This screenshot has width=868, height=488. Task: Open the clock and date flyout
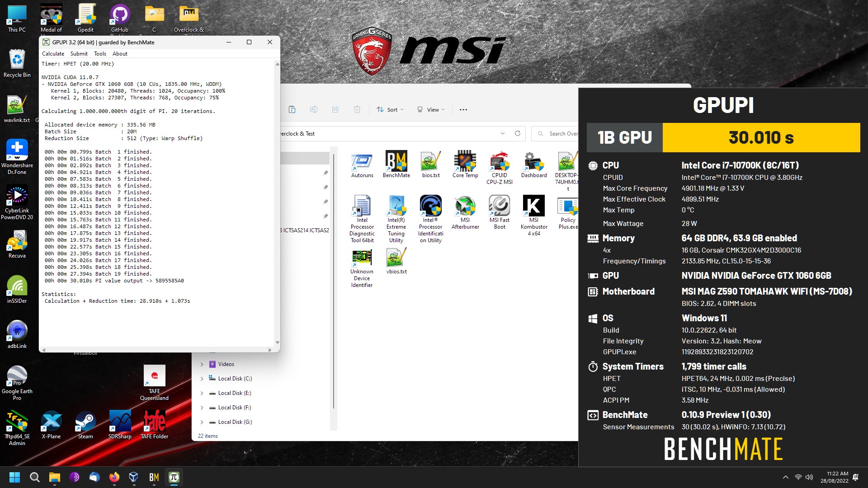pyautogui.click(x=834, y=477)
